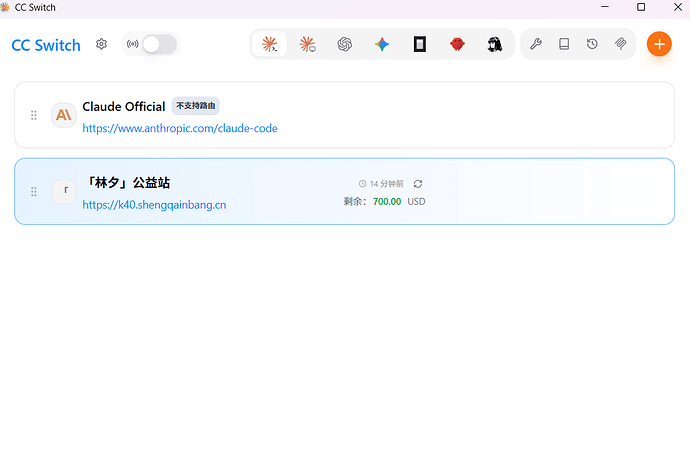Select the black square app icon tab
690x475 pixels.
coord(420,44)
